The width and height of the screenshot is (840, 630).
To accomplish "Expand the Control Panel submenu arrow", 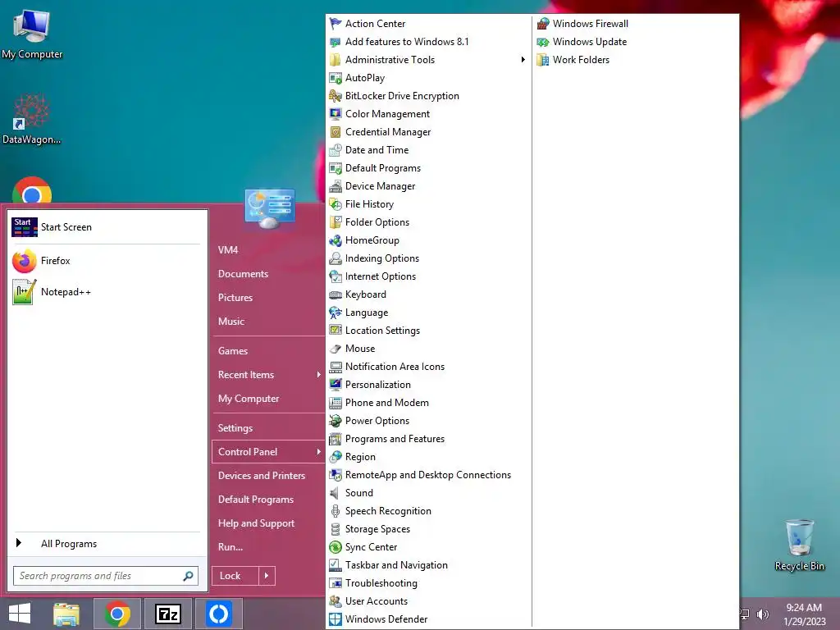I will point(318,452).
